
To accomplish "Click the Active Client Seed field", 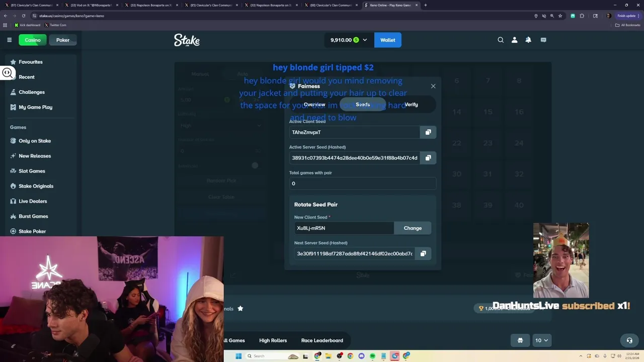I will coord(354,132).
